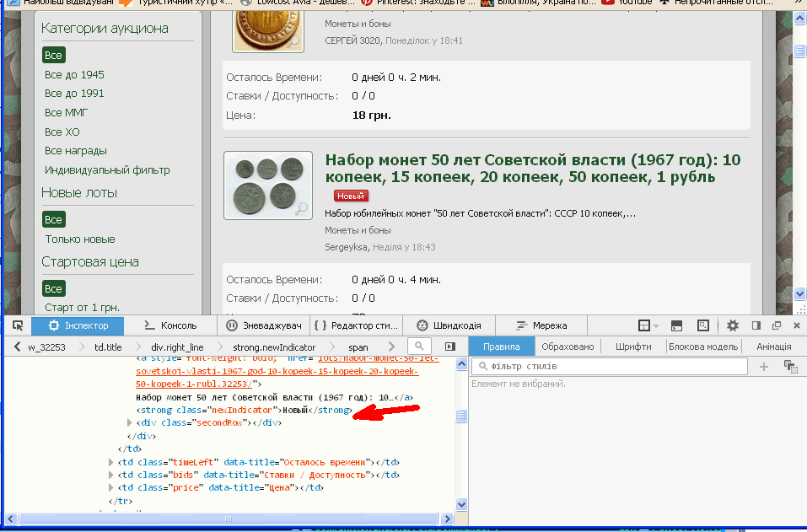
Task: Filter by Все до 1945
Action: pyautogui.click(x=74, y=74)
